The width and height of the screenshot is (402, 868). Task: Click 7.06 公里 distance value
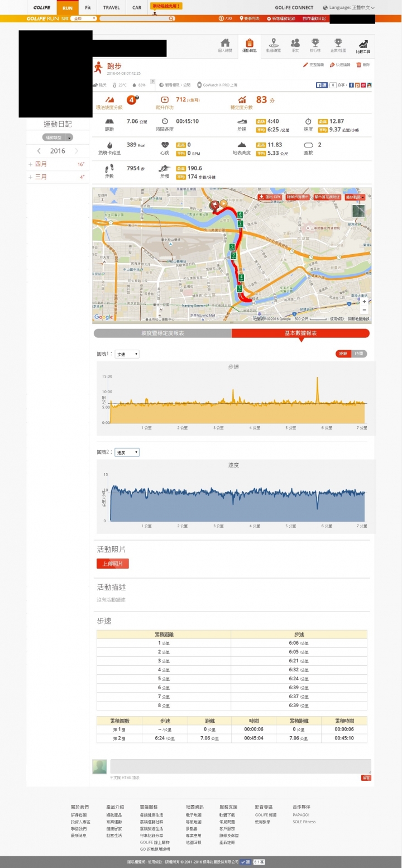pos(137,121)
